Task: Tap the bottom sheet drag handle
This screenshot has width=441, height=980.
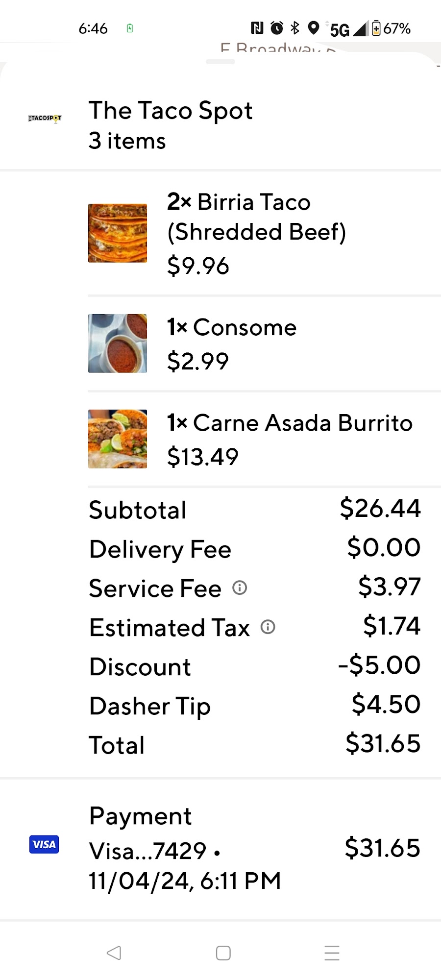Action: [220, 62]
